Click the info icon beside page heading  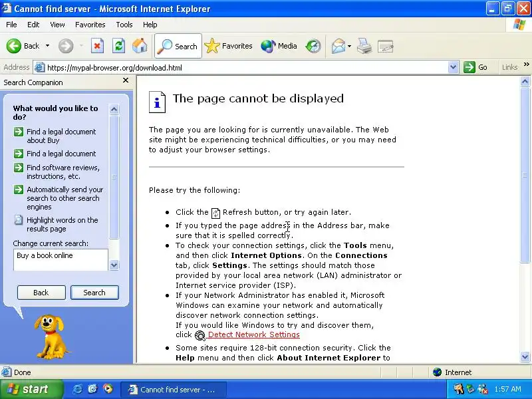click(157, 102)
